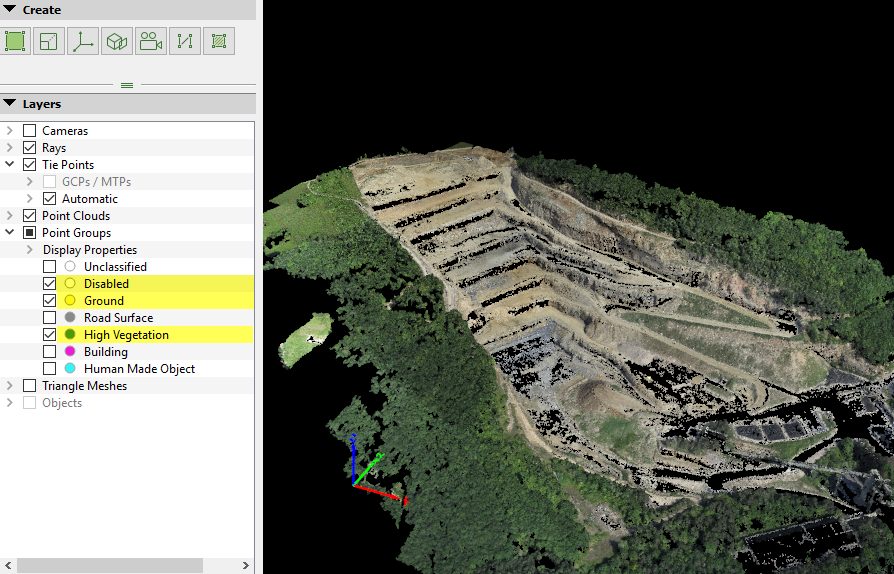The image size is (894, 574).
Task: Enable the Cameras layer checkbox
Action: (x=29, y=131)
